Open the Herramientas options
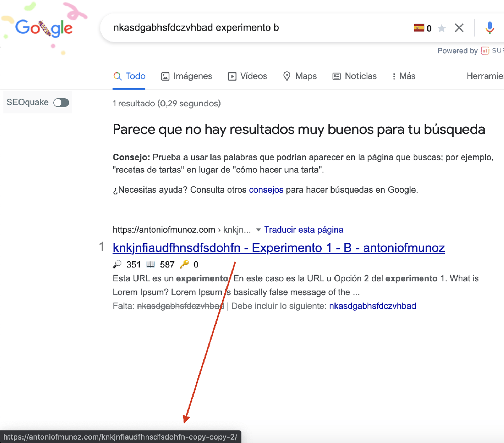This screenshot has width=504, height=443. click(x=485, y=76)
